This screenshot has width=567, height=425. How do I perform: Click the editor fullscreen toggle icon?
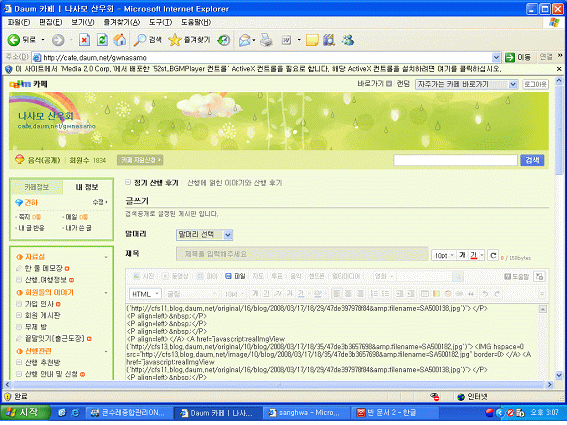(540, 276)
